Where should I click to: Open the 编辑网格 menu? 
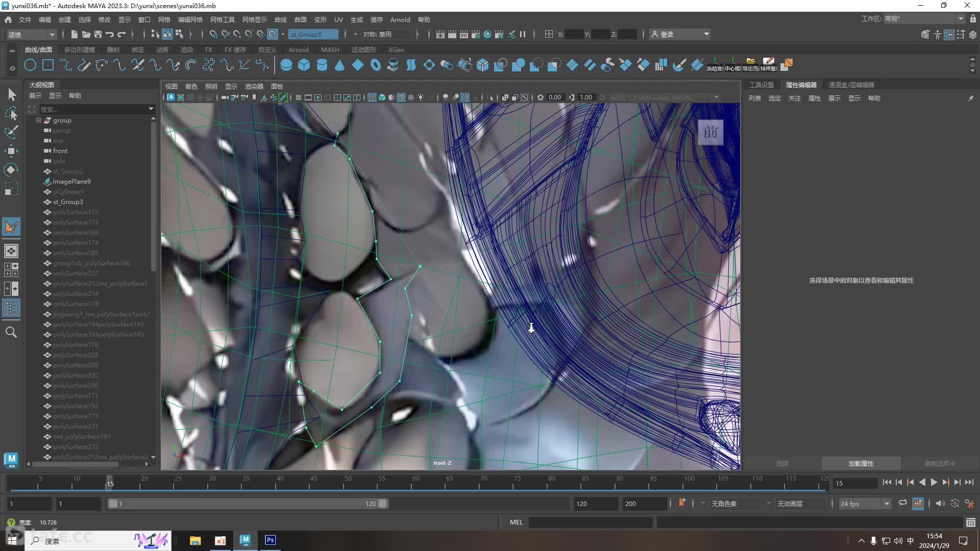pyautogui.click(x=190, y=19)
